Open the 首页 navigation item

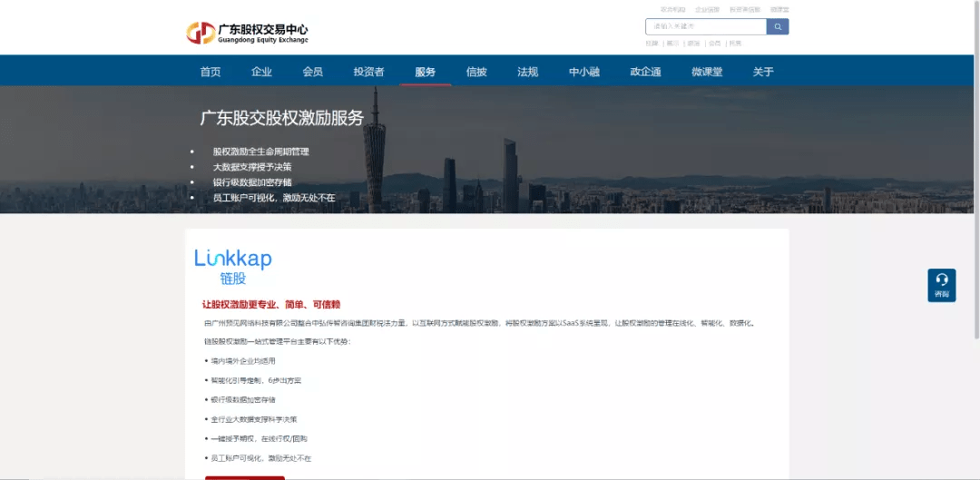coord(210,72)
